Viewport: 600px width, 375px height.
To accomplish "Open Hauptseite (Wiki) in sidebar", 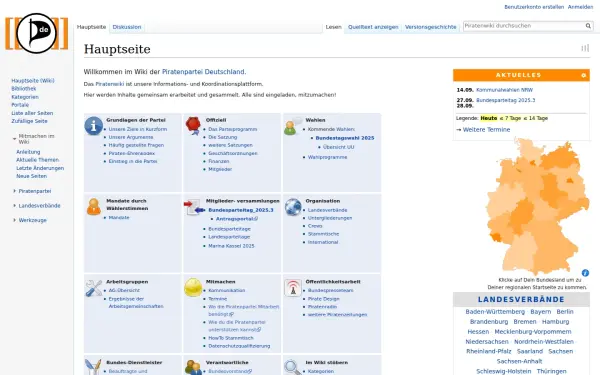I will click(x=33, y=81).
